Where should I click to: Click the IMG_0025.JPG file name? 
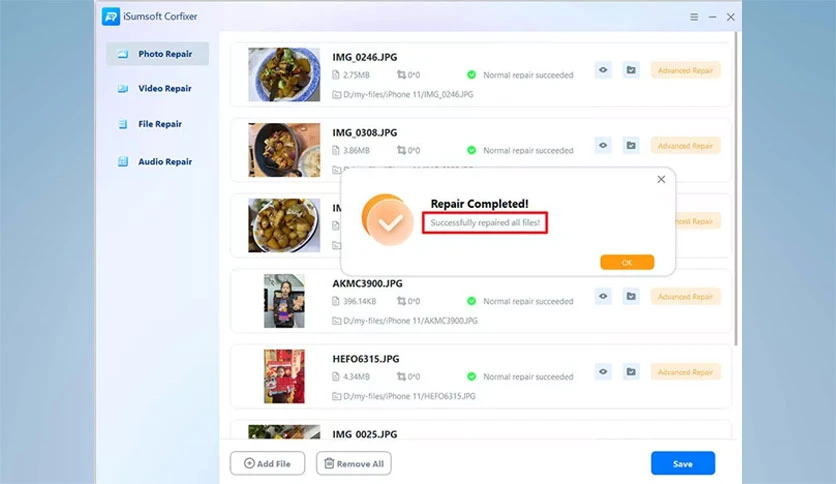tap(365, 434)
